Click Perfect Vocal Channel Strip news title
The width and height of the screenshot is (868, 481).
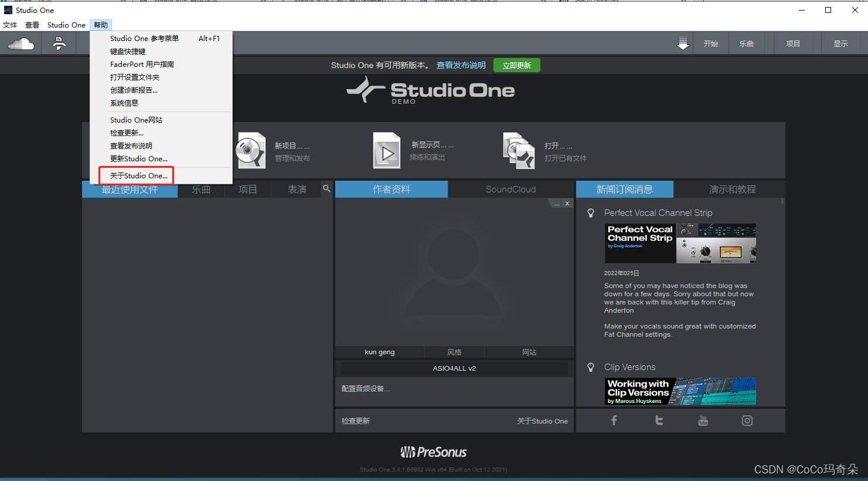point(658,213)
